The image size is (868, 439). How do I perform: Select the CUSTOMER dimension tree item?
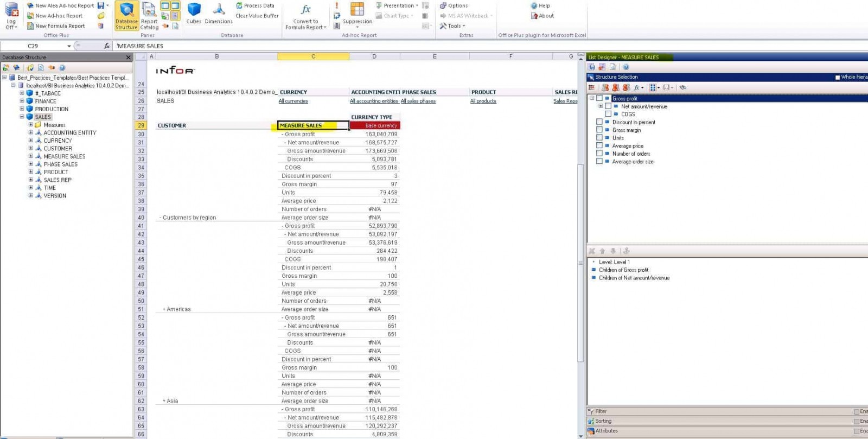coord(58,148)
